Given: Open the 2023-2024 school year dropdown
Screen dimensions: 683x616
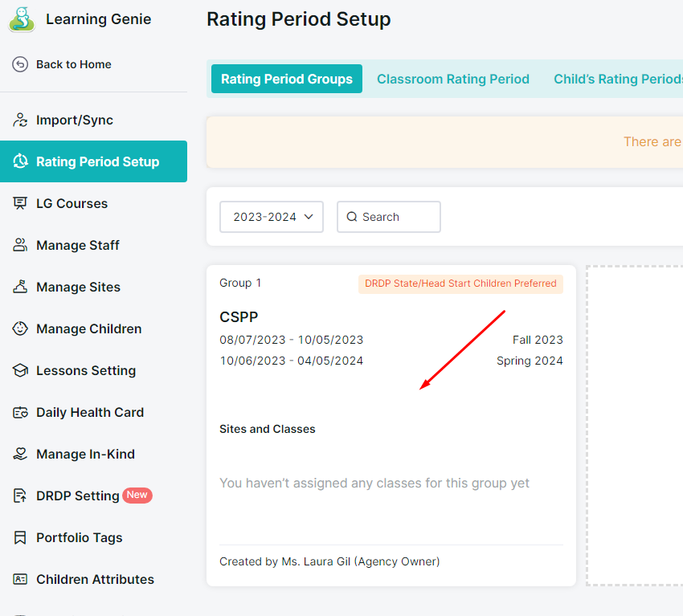Looking at the screenshot, I should (x=272, y=217).
